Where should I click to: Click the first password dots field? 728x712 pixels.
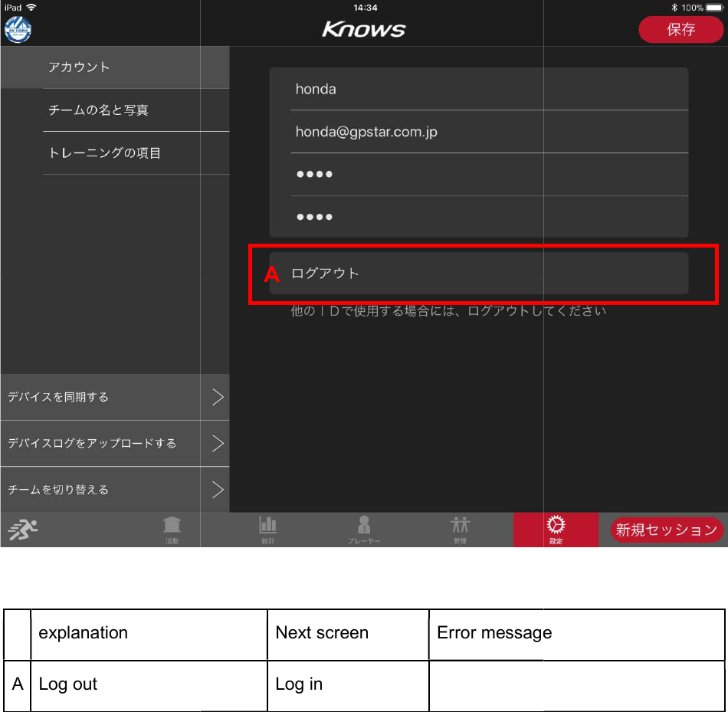pyautogui.click(x=479, y=174)
